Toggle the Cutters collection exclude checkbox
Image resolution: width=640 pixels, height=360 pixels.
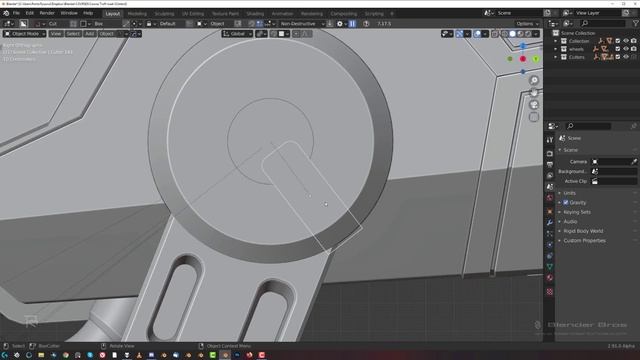click(x=618, y=57)
